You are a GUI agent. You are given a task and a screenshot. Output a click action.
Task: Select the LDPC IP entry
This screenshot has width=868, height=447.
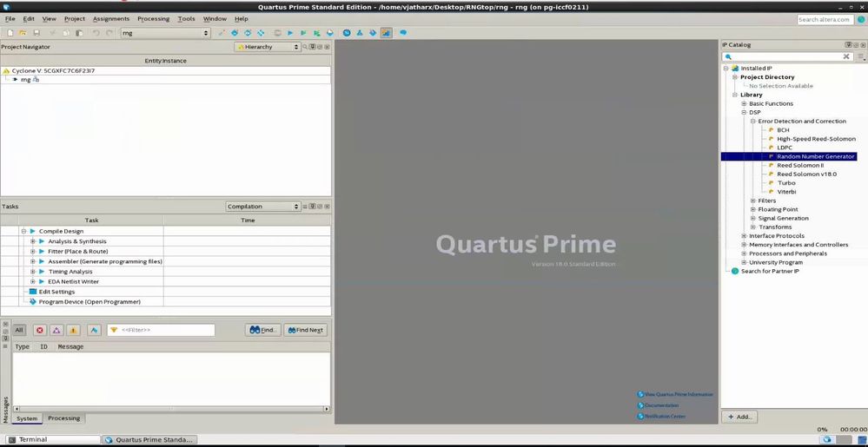click(785, 148)
